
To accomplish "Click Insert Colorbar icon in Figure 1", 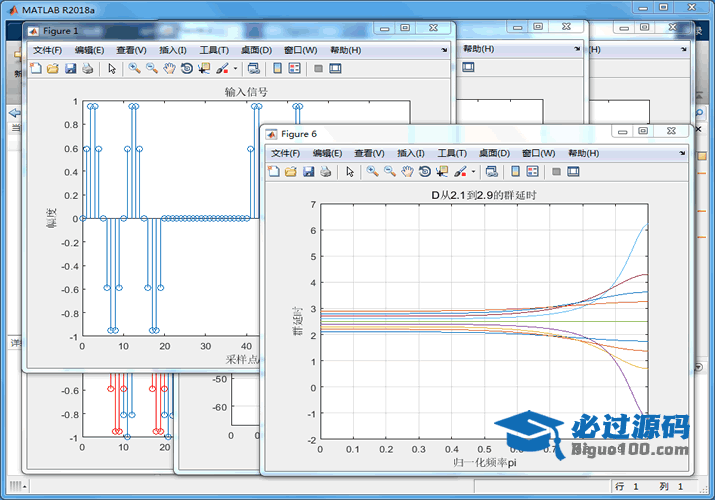I will [x=277, y=69].
